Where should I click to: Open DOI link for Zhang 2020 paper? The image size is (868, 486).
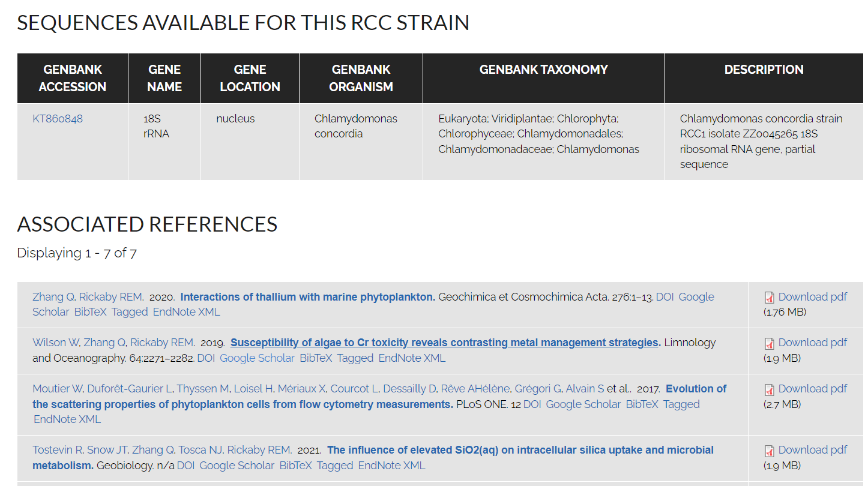tap(665, 297)
